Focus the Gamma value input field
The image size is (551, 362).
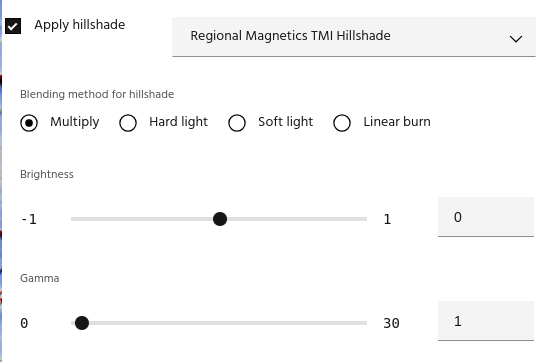pos(486,321)
